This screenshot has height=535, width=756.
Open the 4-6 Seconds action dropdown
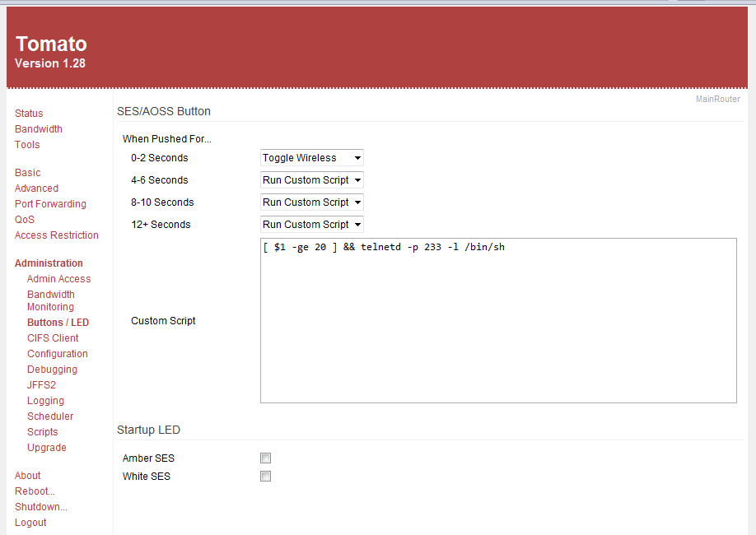tap(312, 179)
